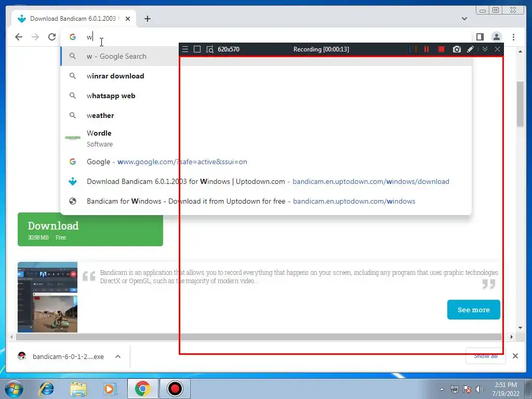Image resolution: width=532 pixels, height=399 pixels.
Task: Click the scroll up arrow
Action: click(x=520, y=51)
